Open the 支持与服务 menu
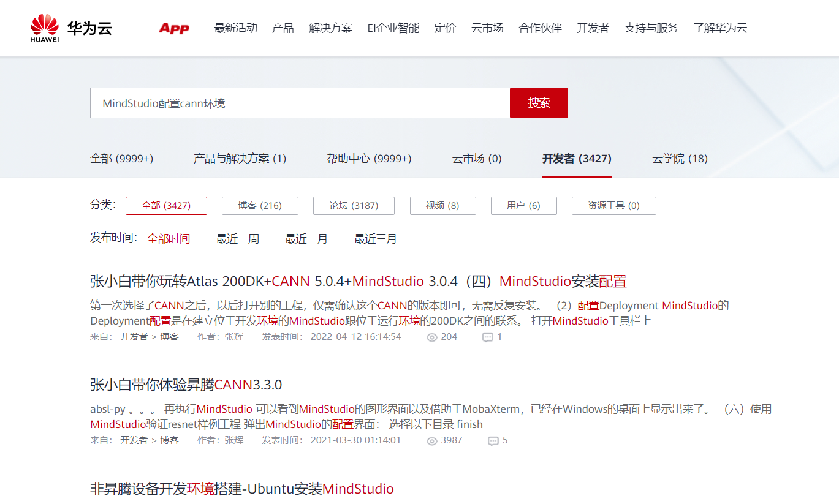 [651, 28]
